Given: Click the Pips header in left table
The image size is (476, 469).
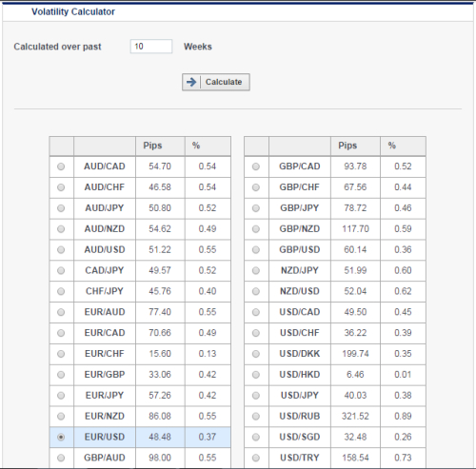Looking at the screenshot, I should click(152, 146).
